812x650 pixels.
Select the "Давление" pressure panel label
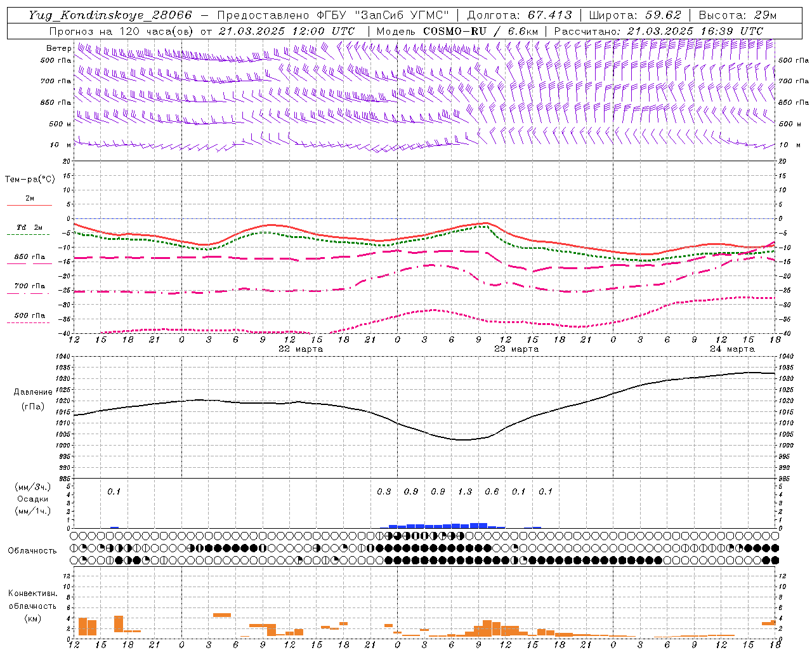(32, 392)
